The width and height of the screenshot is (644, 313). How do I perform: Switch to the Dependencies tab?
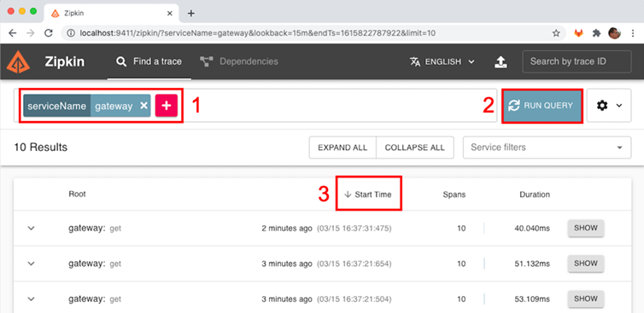pos(239,61)
